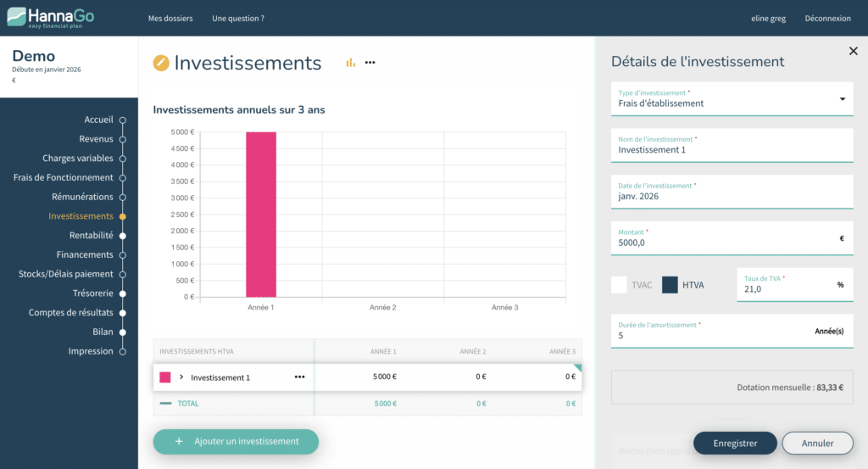The height and width of the screenshot is (469, 868).
Task: Click the teal dash icon beside TOTAL
Action: point(165,404)
